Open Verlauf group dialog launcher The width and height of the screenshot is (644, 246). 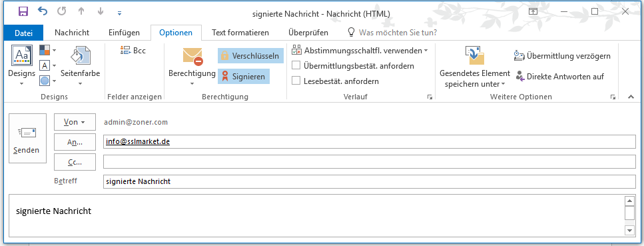[430, 97]
